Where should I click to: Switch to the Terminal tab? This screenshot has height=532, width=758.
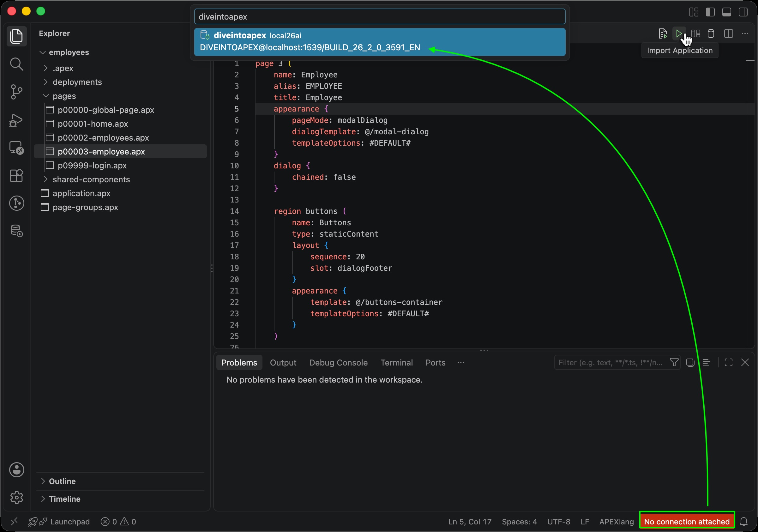396,363
